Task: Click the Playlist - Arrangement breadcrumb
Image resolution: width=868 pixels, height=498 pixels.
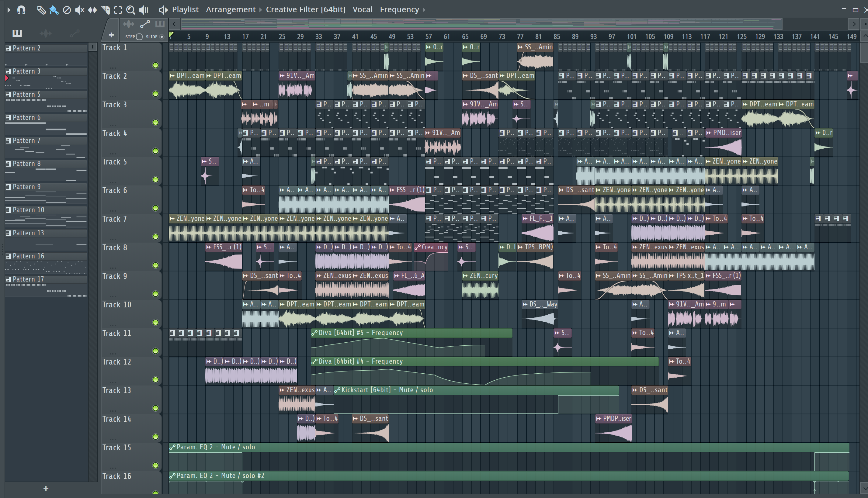Action: 214,10
